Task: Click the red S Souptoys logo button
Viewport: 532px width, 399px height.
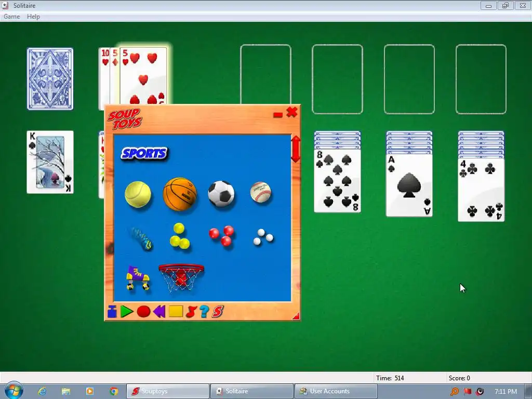Action: (218, 312)
